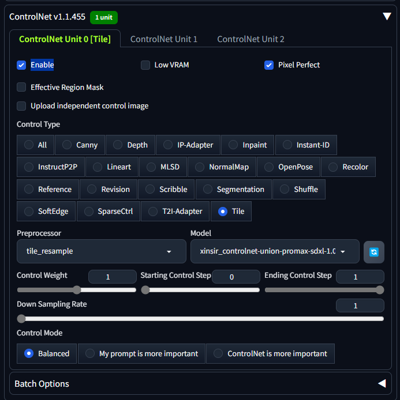
Task: Switch to ControlNet Unit 2 tab
Action: 251,39
